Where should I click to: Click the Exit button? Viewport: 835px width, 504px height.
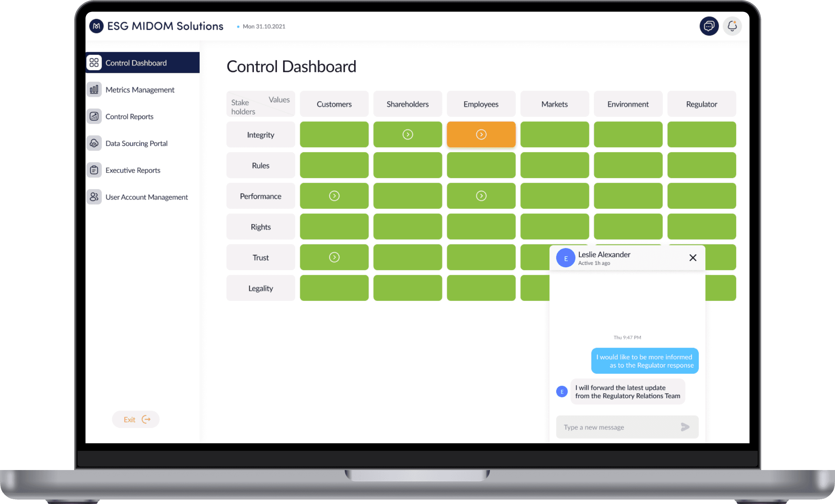pyautogui.click(x=136, y=419)
